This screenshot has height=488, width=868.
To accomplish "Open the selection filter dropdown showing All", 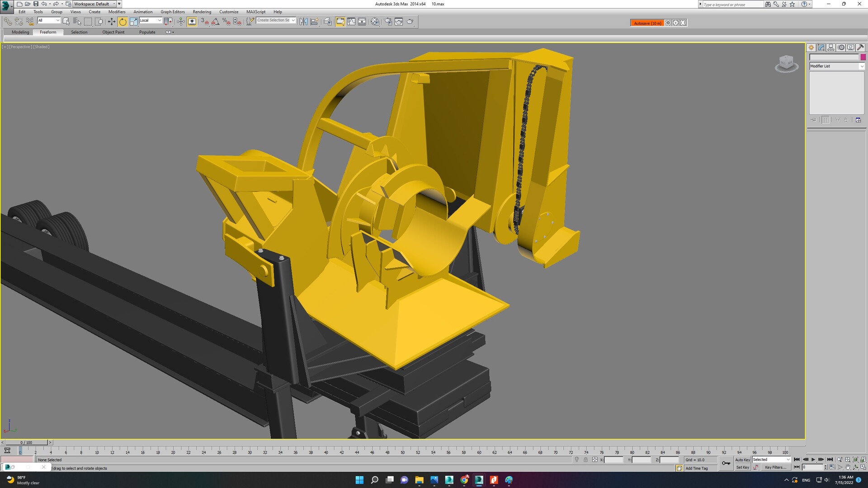I will (48, 20).
